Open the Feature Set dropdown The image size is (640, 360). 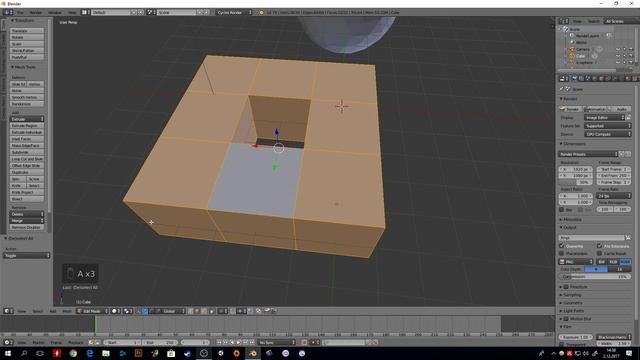click(x=607, y=126)
